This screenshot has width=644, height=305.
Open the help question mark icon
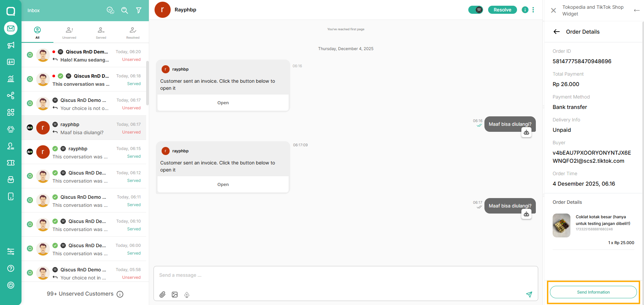pyautogui.click(x=11, y=268)
